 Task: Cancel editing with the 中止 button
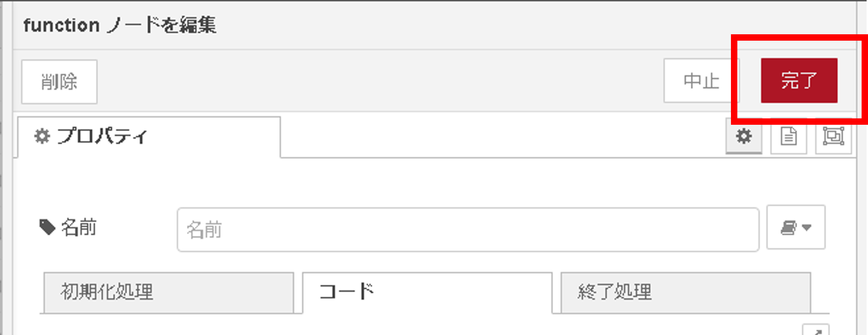[701, 80]
